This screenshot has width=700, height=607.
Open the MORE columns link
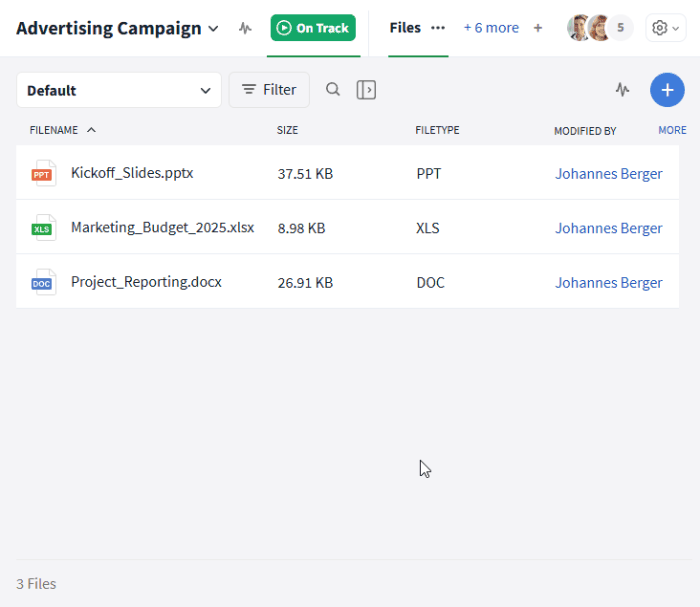[x=672, y=130]
